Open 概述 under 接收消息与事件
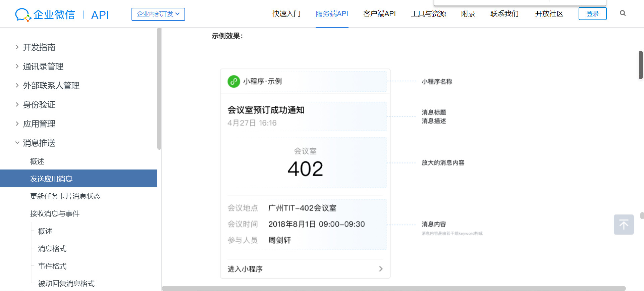Image resolution: width=644 pixels, height=291 pixels. click(45, 231)
